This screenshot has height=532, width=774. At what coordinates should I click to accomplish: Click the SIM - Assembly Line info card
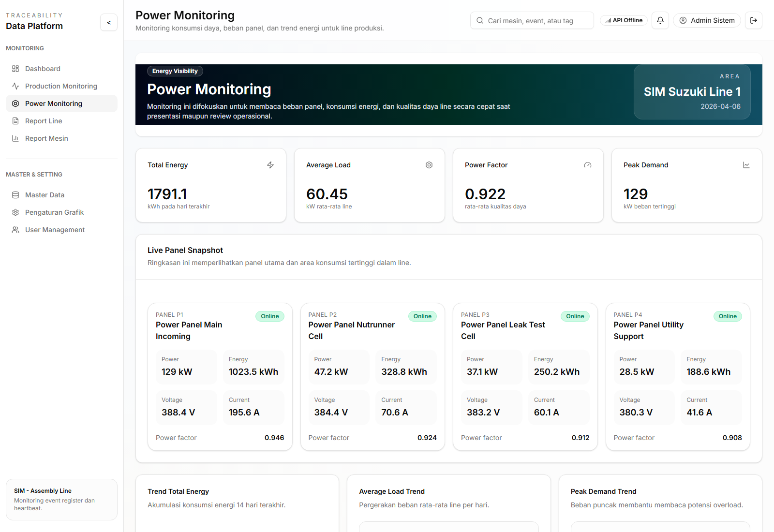pos(61,500)
